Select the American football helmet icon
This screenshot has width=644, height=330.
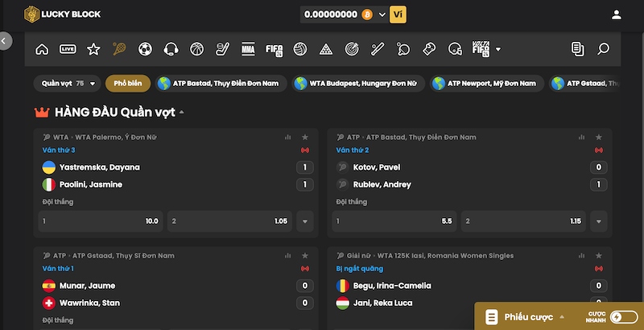coord(455,49)
